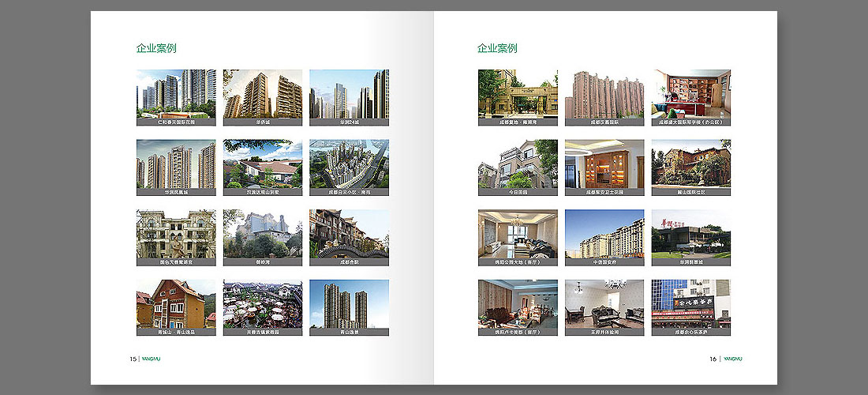Viewport: 868px width, 395px height.
Task: Open the 今日田园 villa thumbnail
Action: click(x=518, y=164)
